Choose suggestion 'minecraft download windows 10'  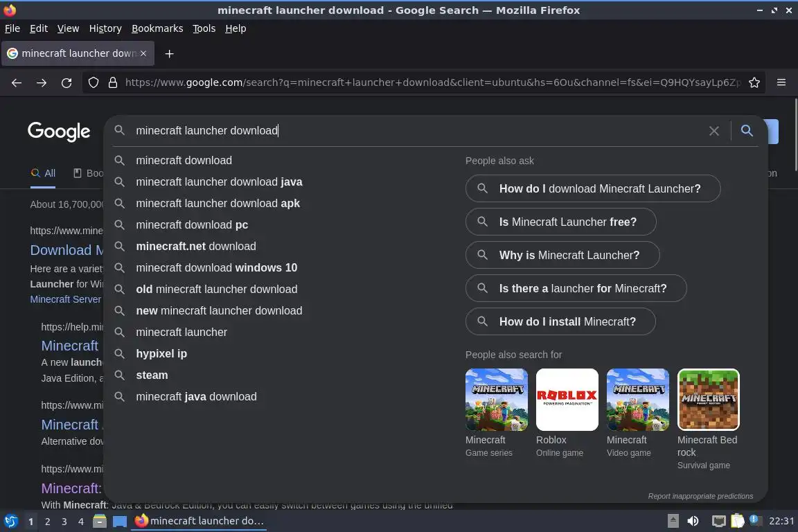click(216, 267)
